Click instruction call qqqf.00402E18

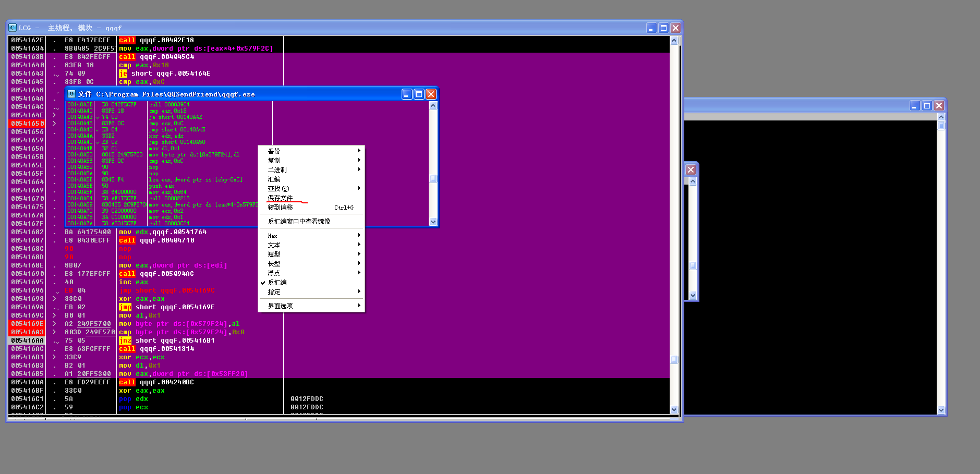156,40
